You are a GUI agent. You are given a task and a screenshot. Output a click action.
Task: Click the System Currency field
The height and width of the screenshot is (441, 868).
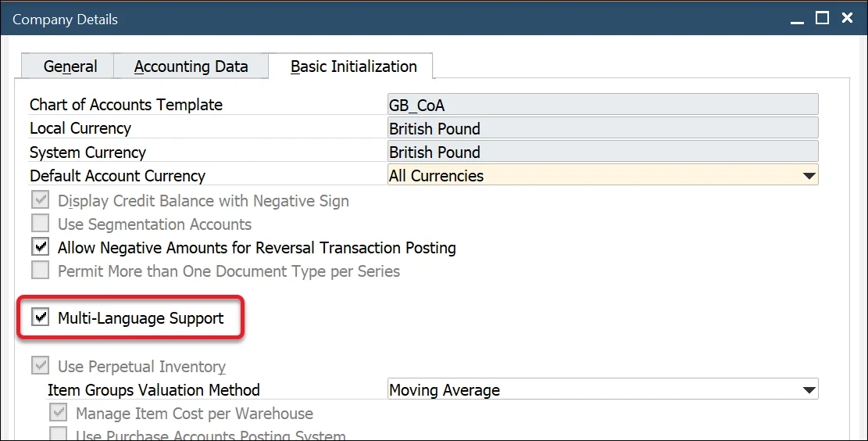tap(602, 152)
